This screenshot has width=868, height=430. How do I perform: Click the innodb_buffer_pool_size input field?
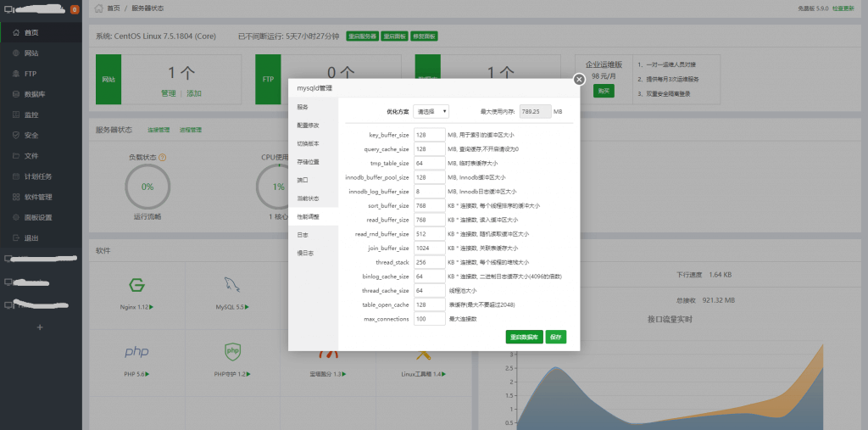click(430, 177)
